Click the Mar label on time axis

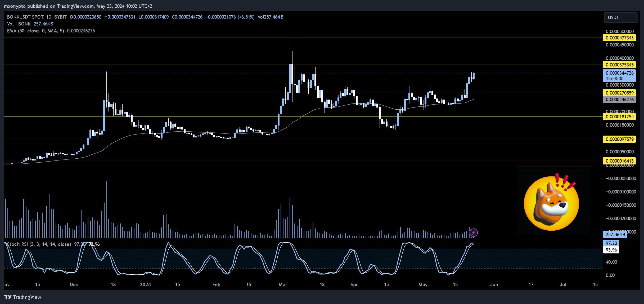click(x=283, y=285)
